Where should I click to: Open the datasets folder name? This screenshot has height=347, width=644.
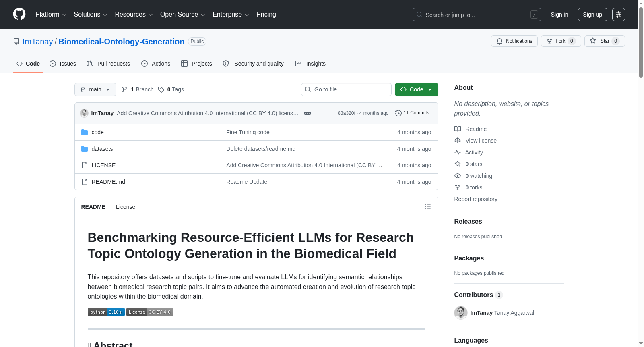[102, 149]
